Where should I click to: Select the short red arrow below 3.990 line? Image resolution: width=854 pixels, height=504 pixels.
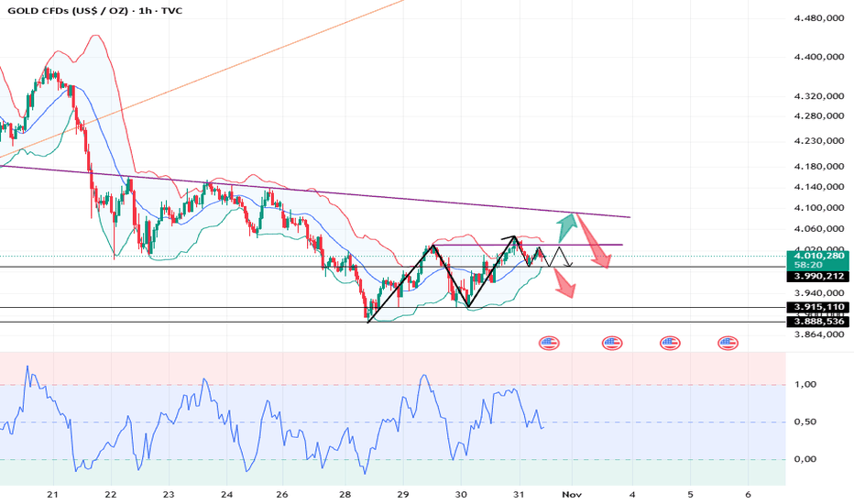pos(564,283)
